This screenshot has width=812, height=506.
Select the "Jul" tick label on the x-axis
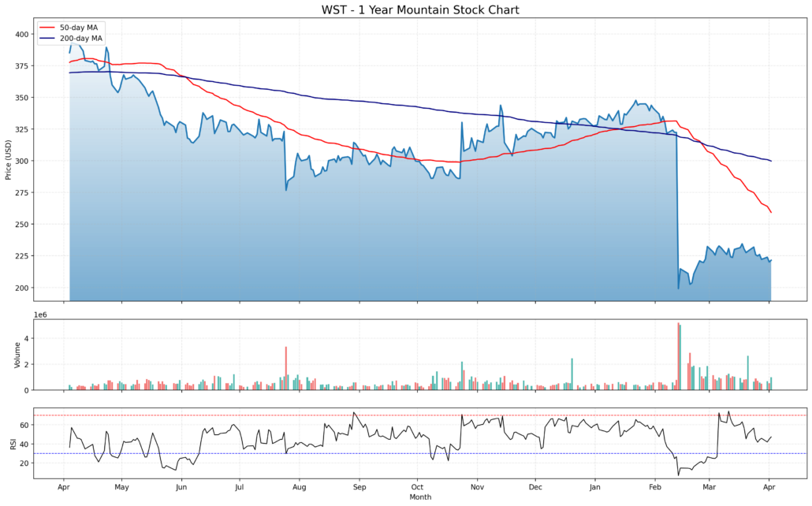[x=239, y=487]
